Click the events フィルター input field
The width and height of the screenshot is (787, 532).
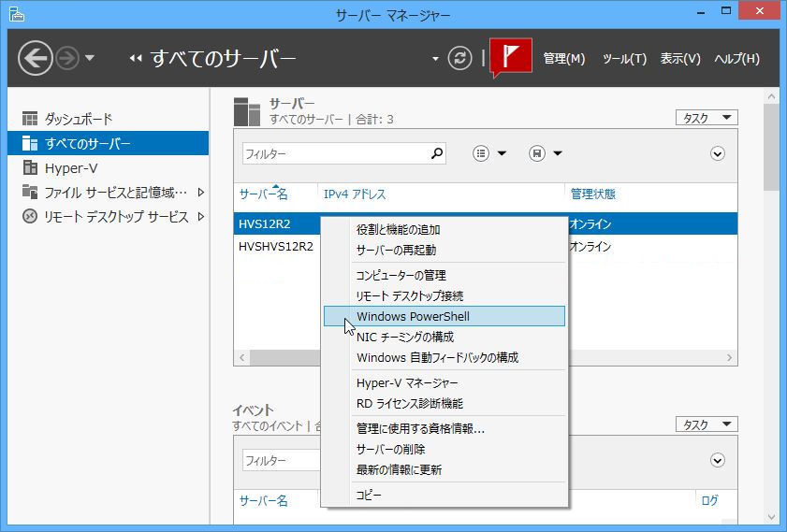282,460
